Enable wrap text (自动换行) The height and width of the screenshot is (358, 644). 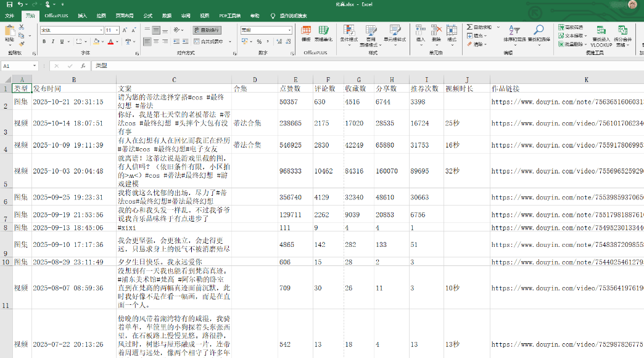click(207, 31)
